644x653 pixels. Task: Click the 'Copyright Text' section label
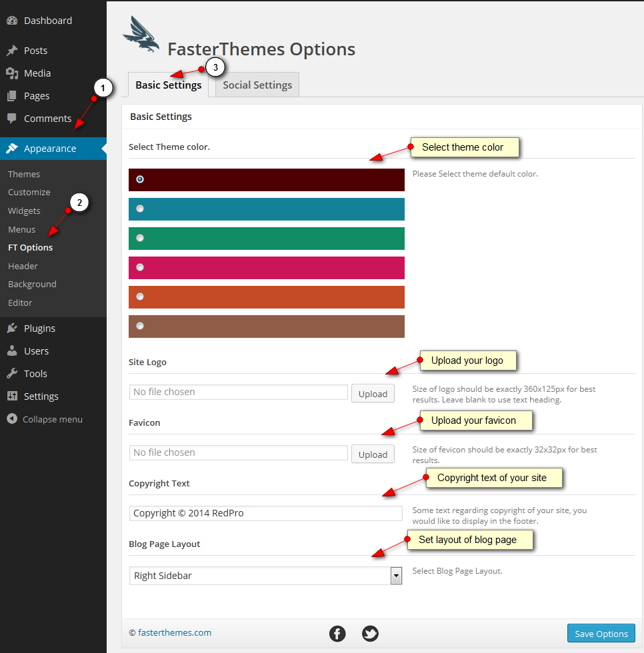pyautogui.click(x=159, y=484)
